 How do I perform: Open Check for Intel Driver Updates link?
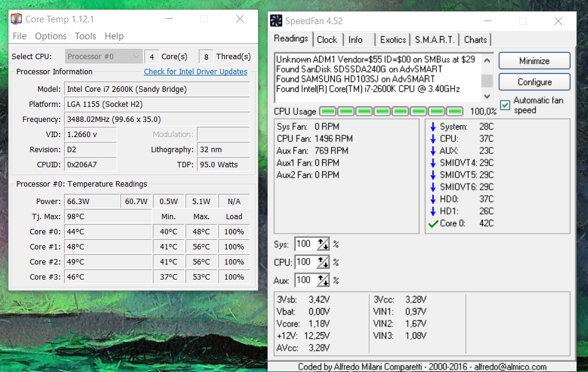(195, 71)
